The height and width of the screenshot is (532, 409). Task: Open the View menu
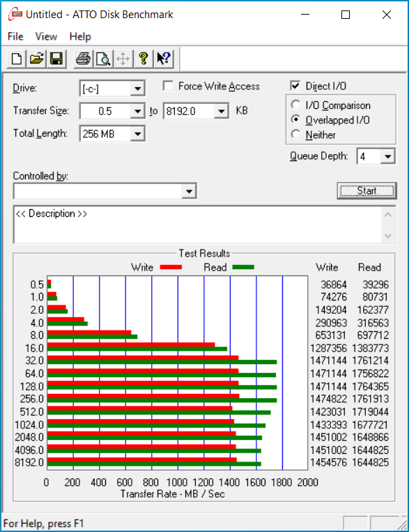(x=46, y=36)
